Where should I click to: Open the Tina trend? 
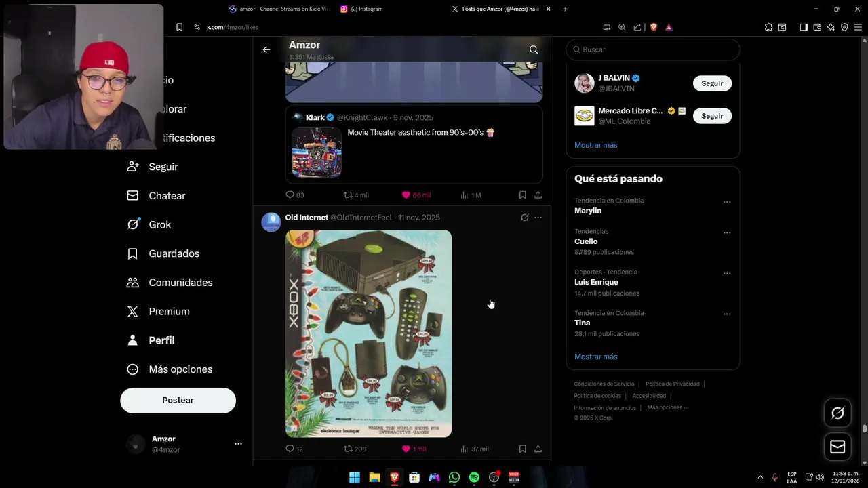click(x=582, y=323)
